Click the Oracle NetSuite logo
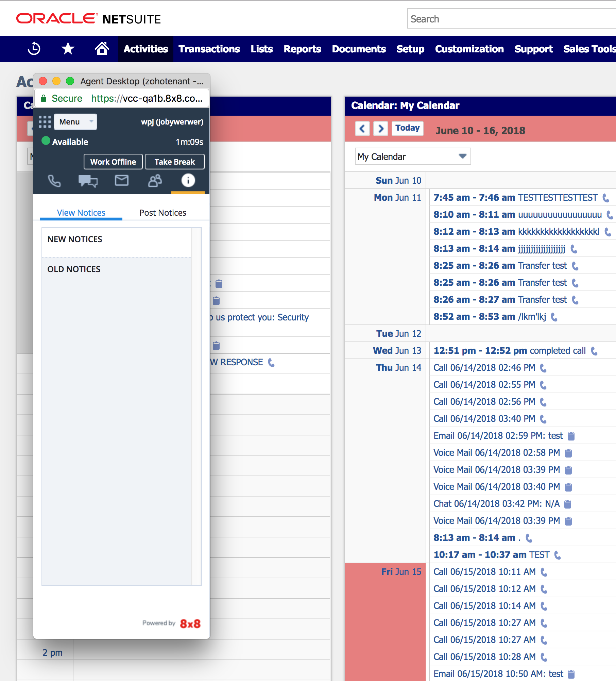Screen dimensions: 616x681 88,19
